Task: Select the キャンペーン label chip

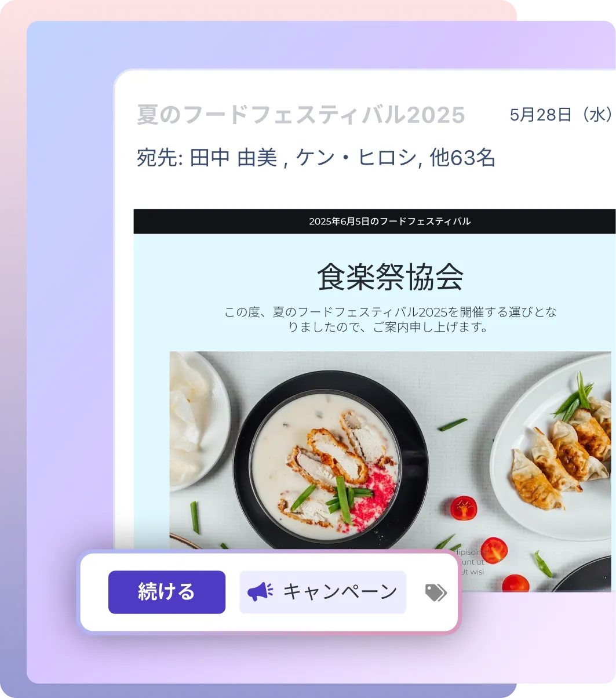Action: [323, 592]
